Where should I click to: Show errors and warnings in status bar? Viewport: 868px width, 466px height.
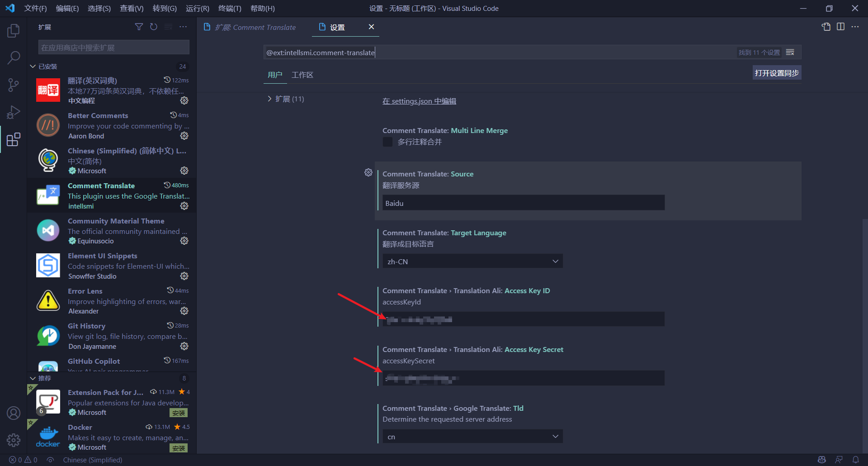pos(23,460)
